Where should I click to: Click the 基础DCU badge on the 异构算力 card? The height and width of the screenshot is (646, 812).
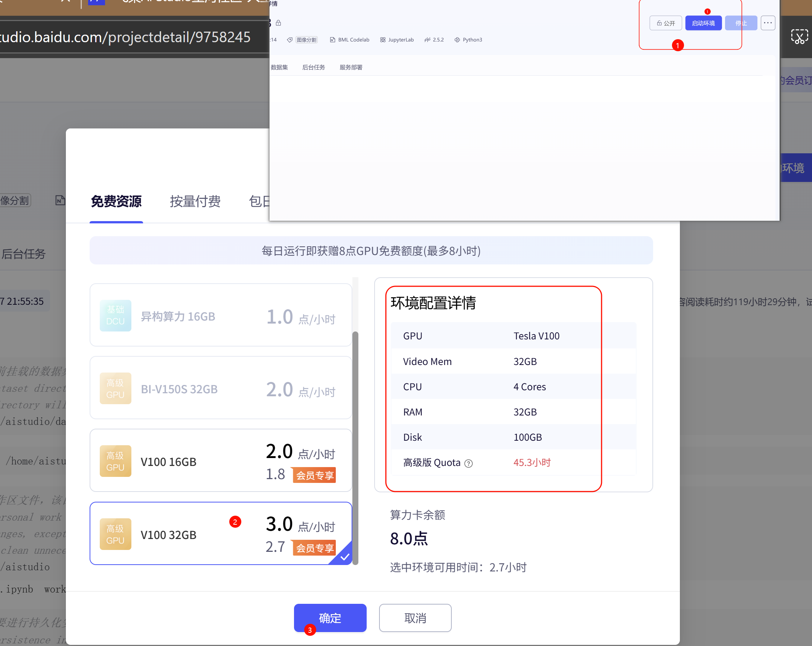(x=116, y=316)
